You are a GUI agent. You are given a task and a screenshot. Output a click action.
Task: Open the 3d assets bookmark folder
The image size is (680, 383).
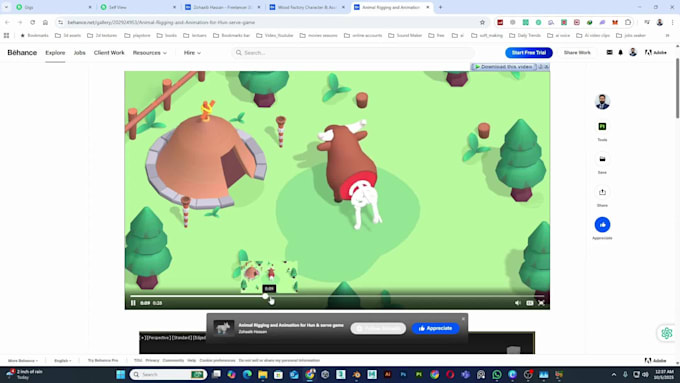68,36
